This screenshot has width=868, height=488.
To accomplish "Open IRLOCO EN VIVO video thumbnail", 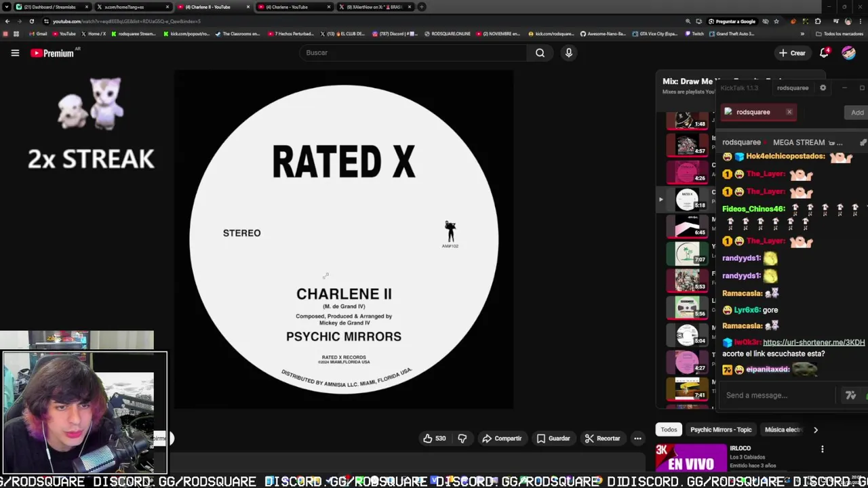I will click(690, 457).
